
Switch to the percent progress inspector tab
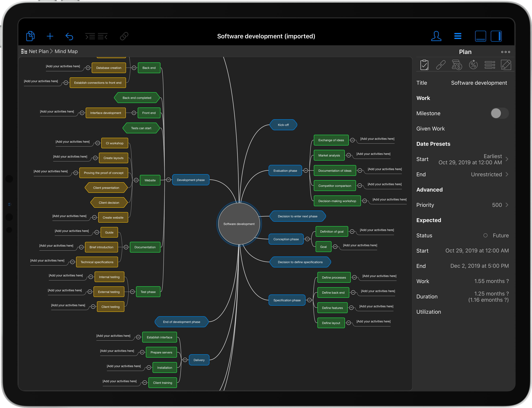point(473,65)
